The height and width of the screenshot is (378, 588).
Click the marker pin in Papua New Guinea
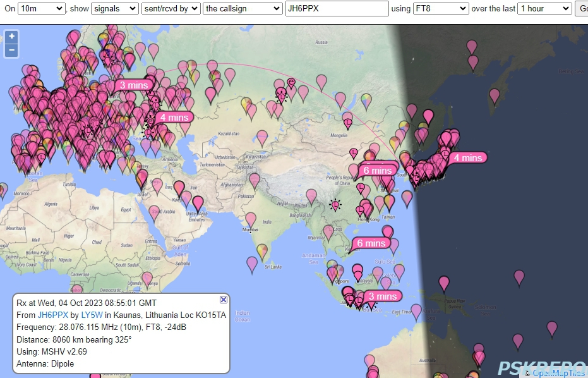(x=444, y=283)
